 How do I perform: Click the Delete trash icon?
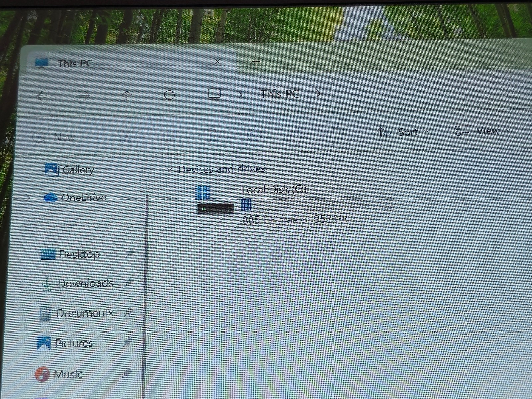338,133
